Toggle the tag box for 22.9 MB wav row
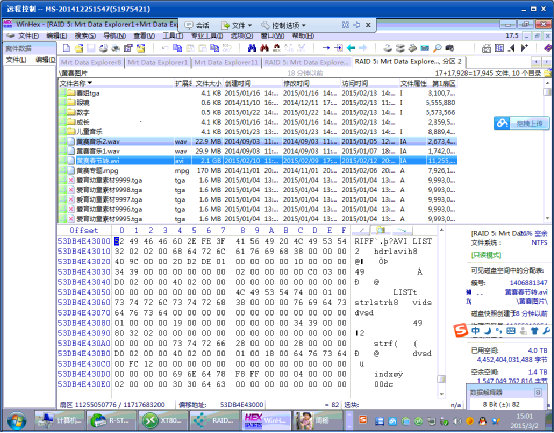 coord(63,141)
